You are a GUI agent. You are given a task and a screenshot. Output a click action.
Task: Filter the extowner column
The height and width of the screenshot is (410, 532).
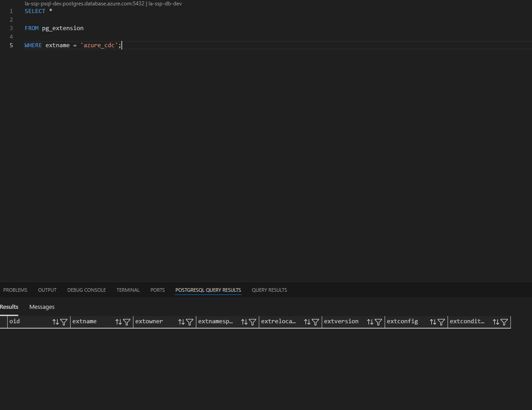190,322
